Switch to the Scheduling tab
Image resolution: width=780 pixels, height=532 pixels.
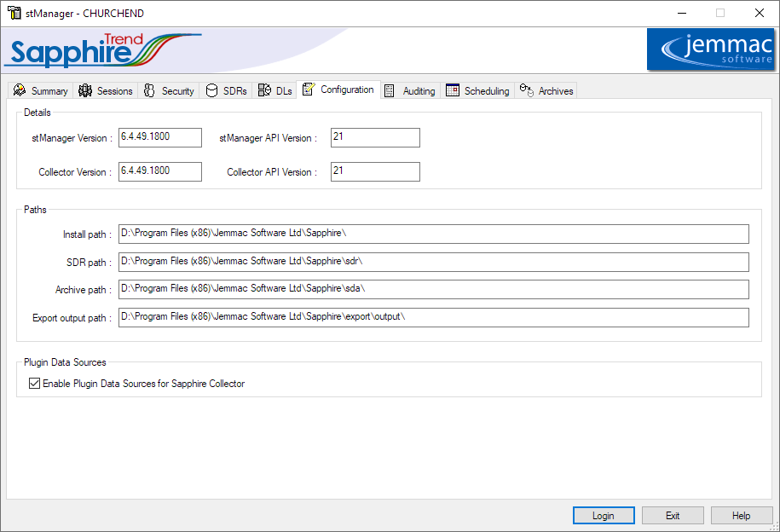478,90
